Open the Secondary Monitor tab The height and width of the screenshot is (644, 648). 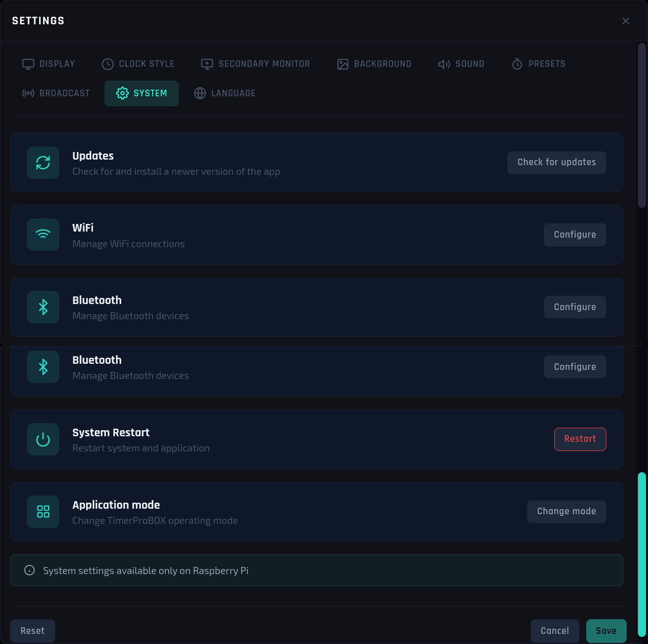tap(255, 64)
